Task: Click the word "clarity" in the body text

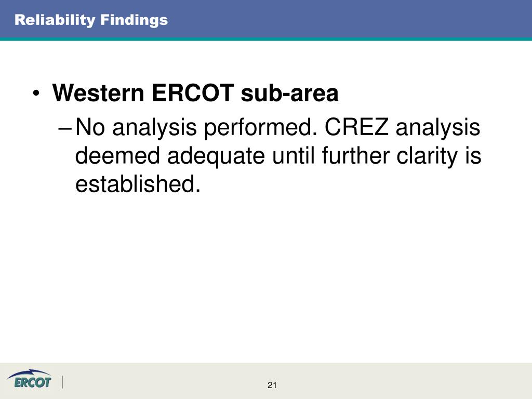Action: (427, 157)
